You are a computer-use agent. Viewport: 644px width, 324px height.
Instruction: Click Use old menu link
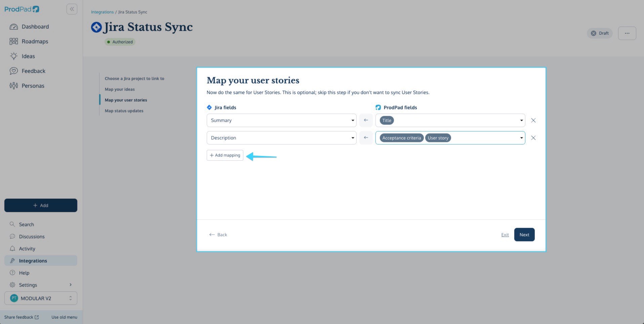pyautogui.click(x=64, y=317)
